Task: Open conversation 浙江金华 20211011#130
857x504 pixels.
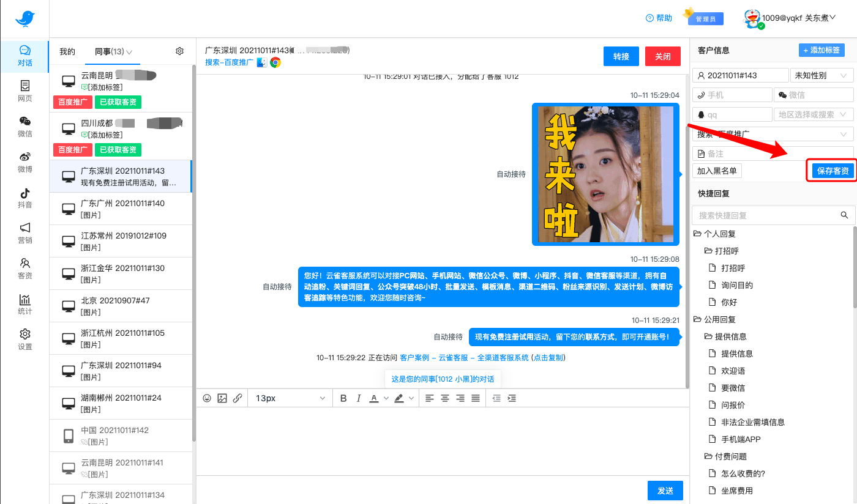Action: [x=121, y=273]
